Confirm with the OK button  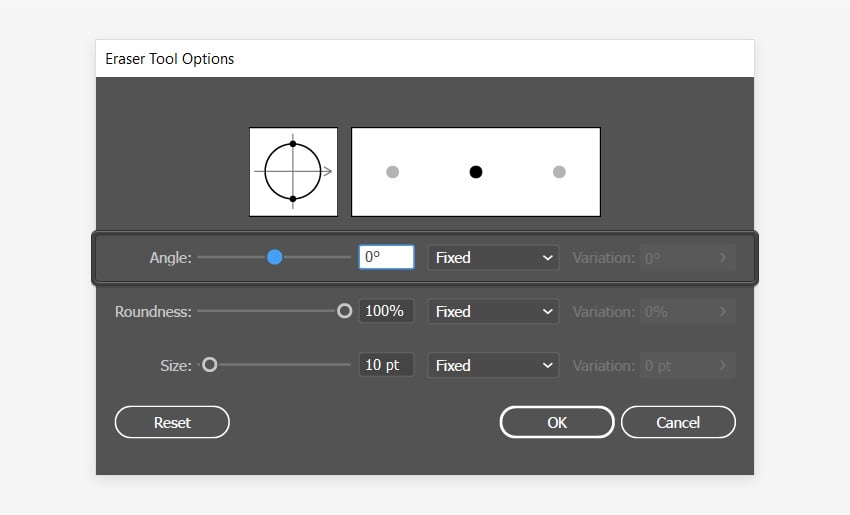click(x=557, y=422)
